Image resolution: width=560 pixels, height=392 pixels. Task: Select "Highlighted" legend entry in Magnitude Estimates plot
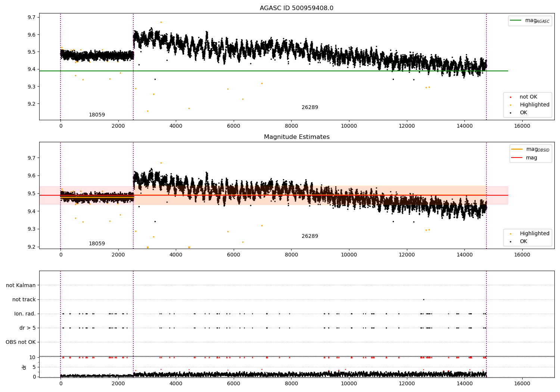535,234
